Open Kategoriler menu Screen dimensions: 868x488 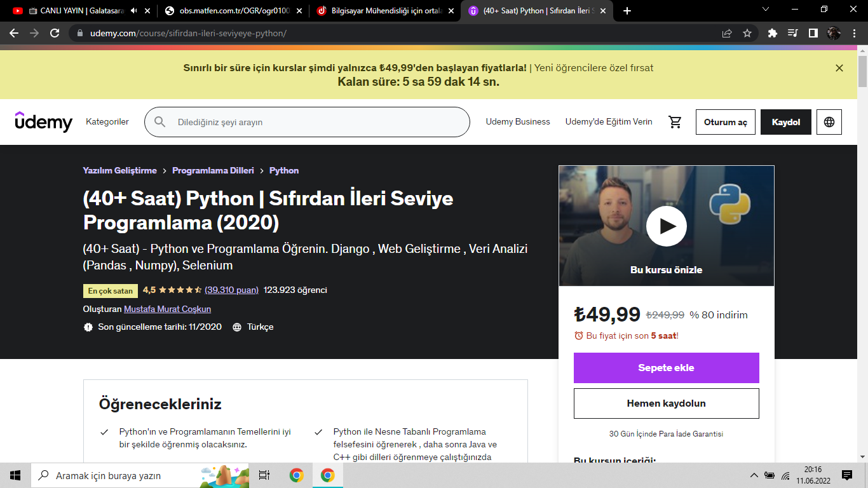click(x=107, y=122)
